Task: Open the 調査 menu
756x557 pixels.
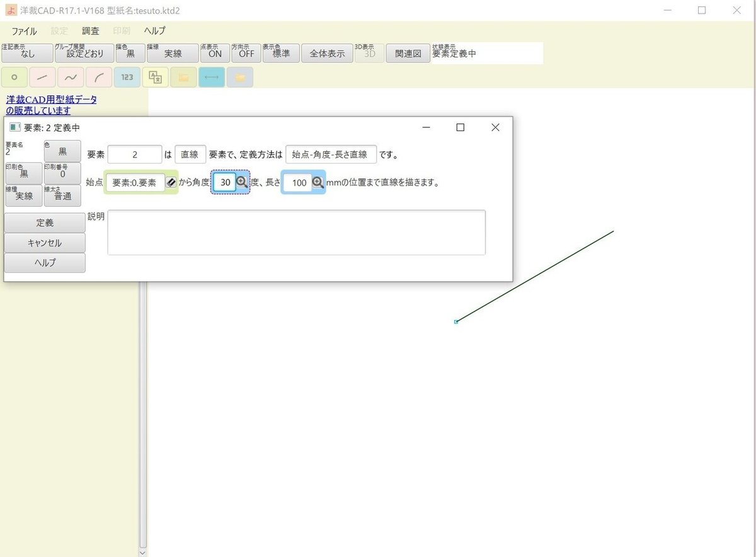Action: point(91,31)
